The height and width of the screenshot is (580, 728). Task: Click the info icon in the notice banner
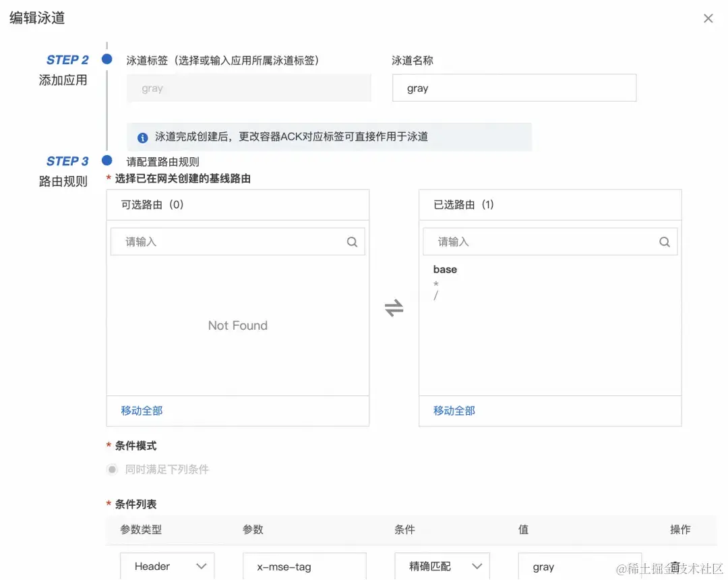[142, 137]
